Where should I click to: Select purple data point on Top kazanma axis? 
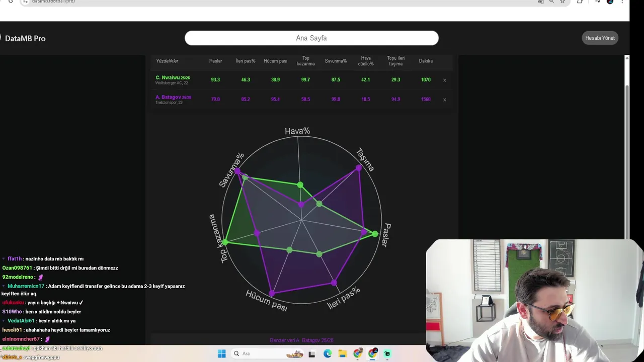pos(257,233)
